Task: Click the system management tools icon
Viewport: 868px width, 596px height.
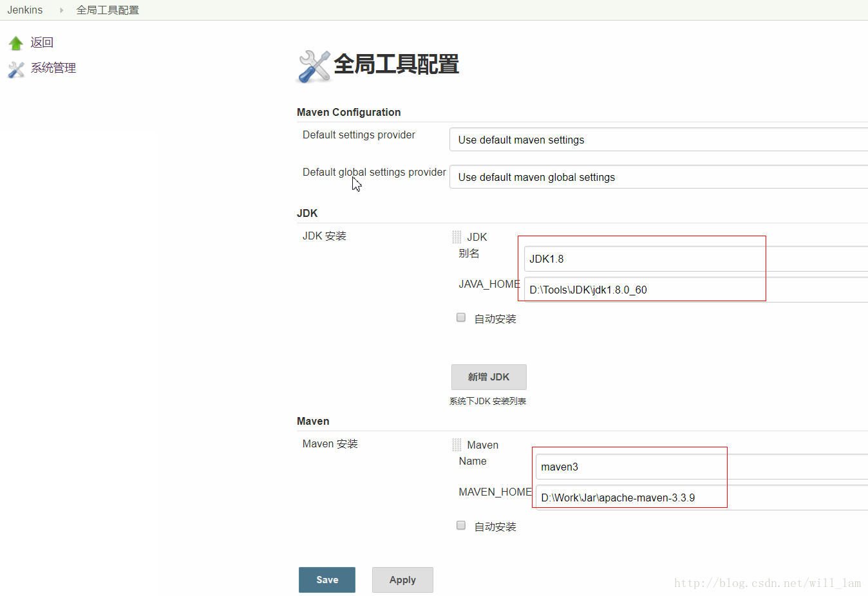Action: click(16, 69)
